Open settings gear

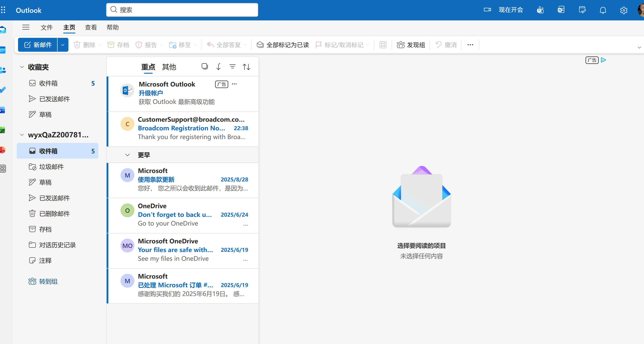(624, 10)
